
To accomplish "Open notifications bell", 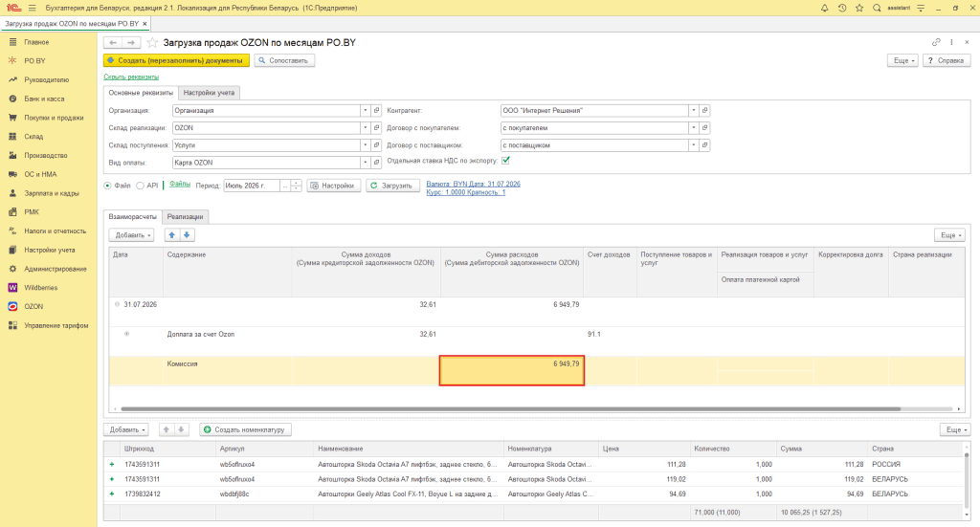I will click(x=824, y=8).
